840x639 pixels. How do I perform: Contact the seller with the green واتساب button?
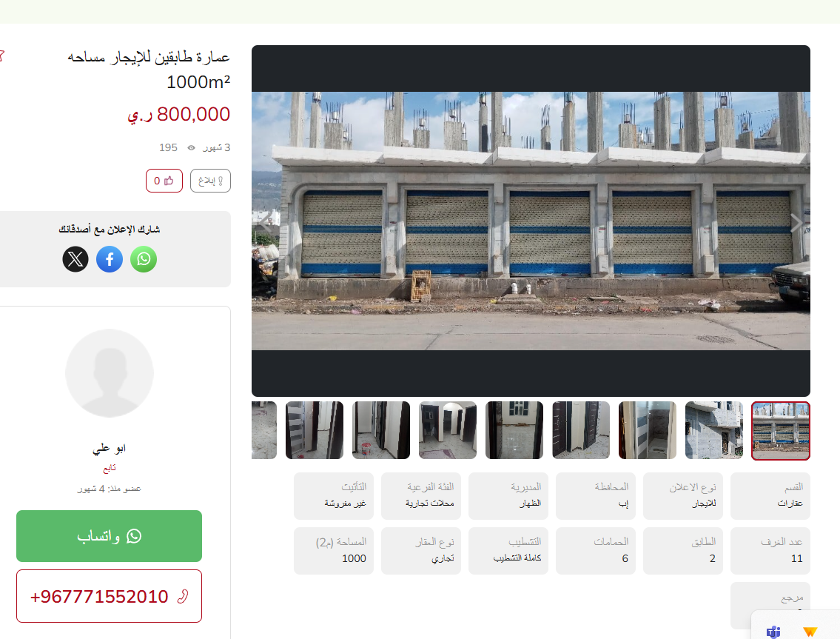(110, 536)
